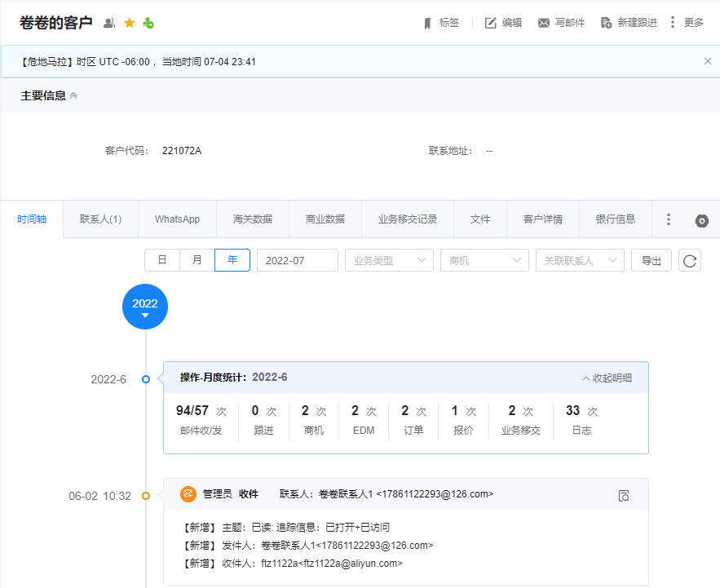Open the 标签 bookmark button
Screen dimensions: 720x588
[x=441, y=23]
